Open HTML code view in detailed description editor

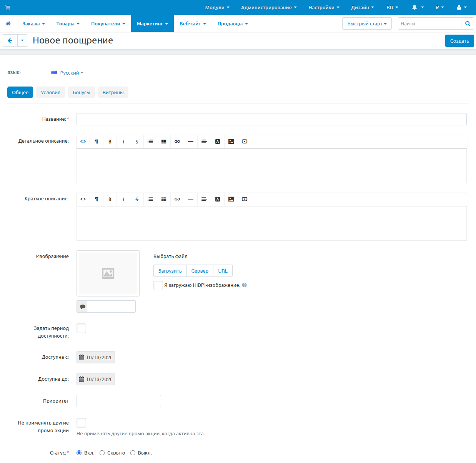tap(83, 142)
